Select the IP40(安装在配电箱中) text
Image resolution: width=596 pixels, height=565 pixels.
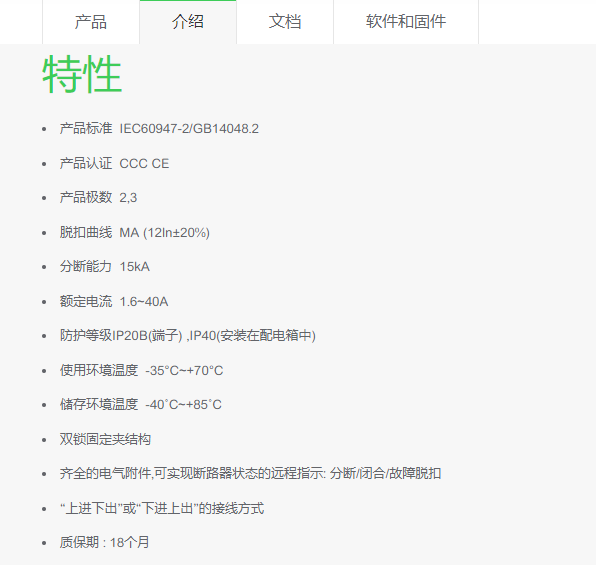pyautogui.click(x=252, y=336)
